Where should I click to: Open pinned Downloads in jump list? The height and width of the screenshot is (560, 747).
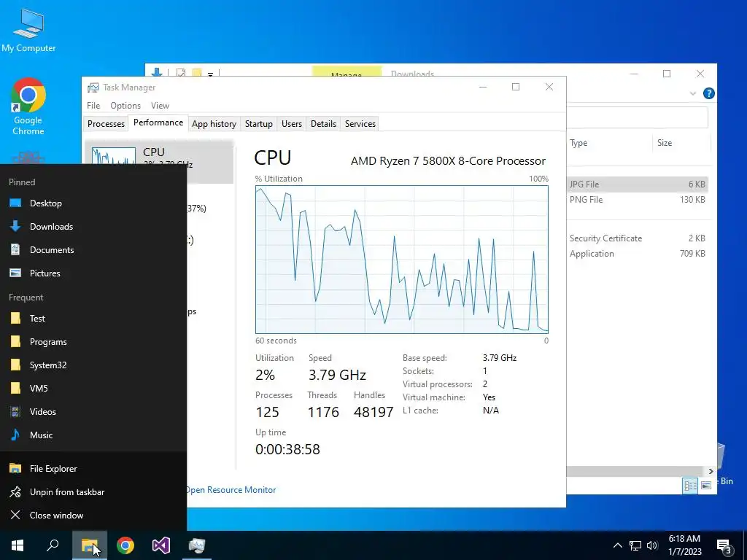[93, 227]
